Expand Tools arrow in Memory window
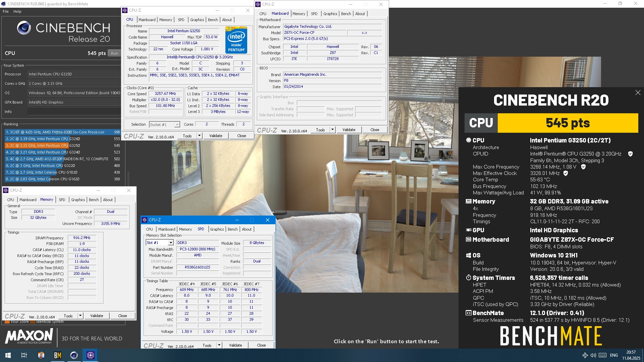The width and height of the screenshot is (644, 362). pyautogui.click(x=80, y=316)
